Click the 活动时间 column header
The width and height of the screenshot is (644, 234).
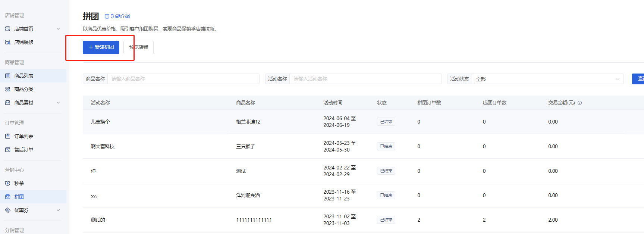[333, 103]
